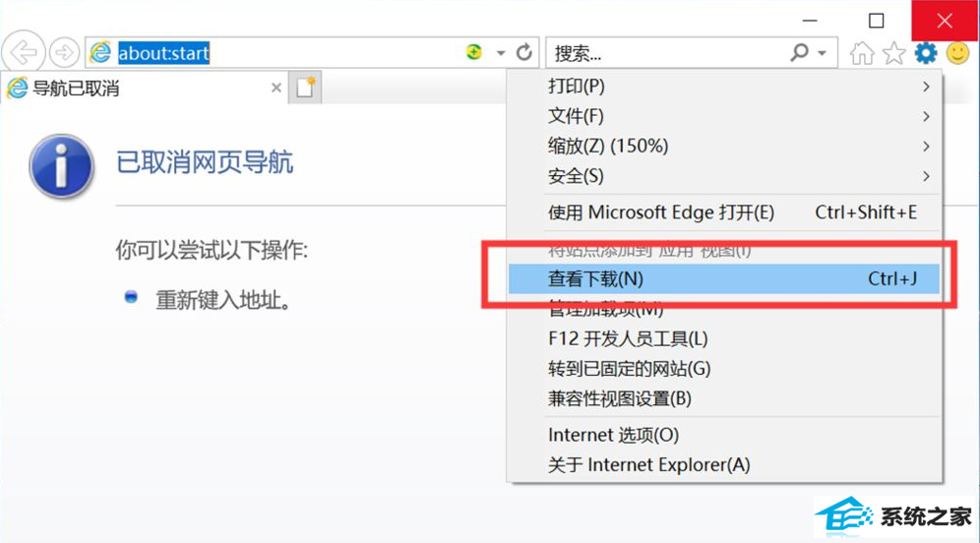Open the 安全(S) submenu

click(x=724, y=176)
